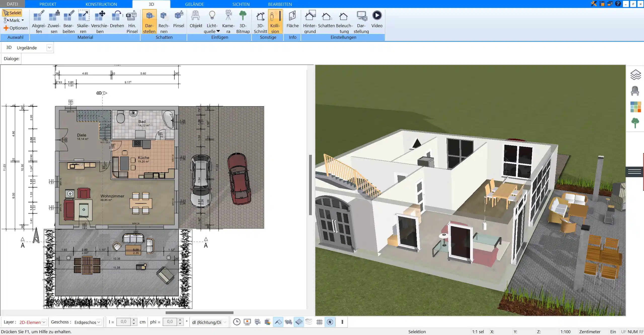Click Zentimeter unit in status bar
The width and height of the screenshot is (644, 335).
590,332
